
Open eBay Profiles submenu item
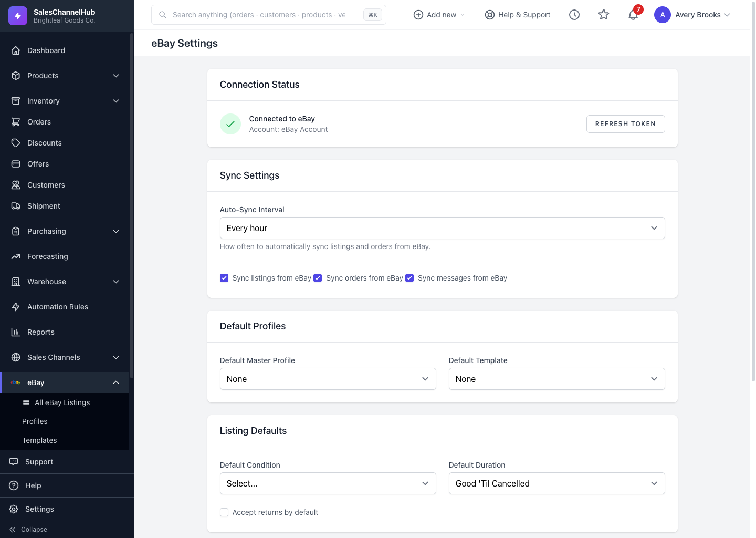pyautogui.click(x=64, y=421)
